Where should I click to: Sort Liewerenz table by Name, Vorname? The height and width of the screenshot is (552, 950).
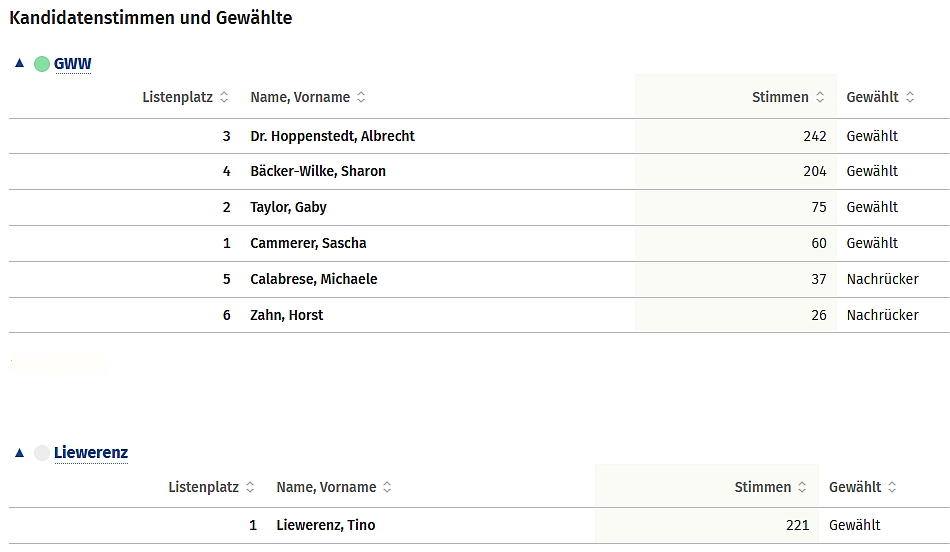coord(334,487)
